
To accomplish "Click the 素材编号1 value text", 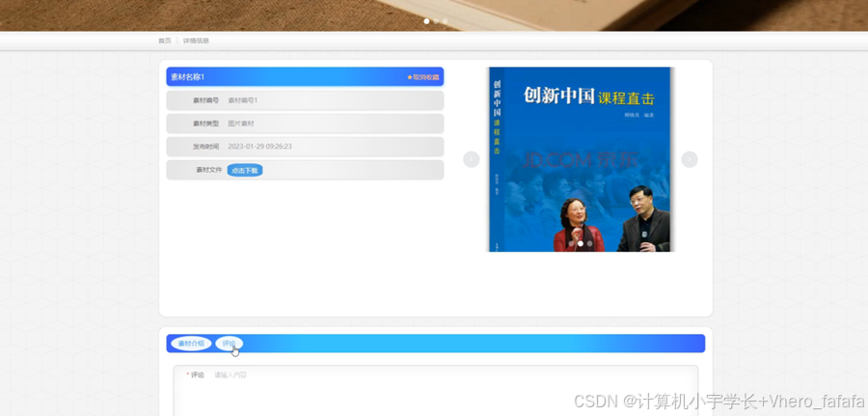I will click(x=242, y=100).
